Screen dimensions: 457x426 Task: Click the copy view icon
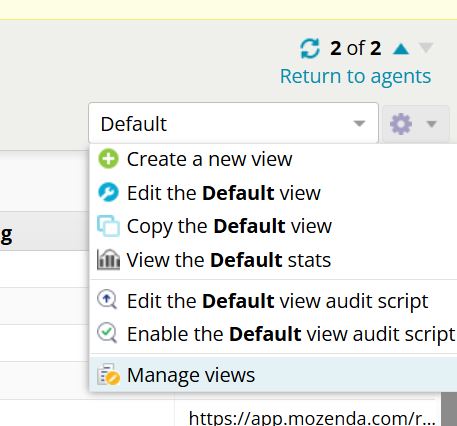108,226
